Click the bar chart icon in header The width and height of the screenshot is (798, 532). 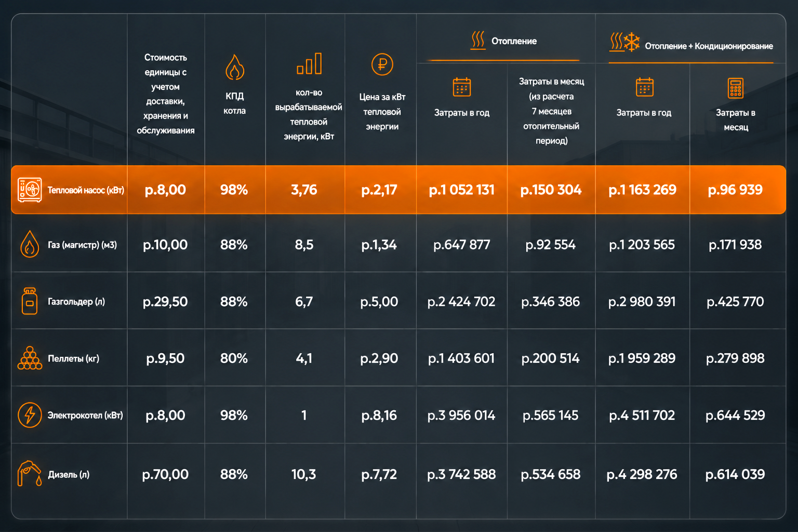point(309,63)
